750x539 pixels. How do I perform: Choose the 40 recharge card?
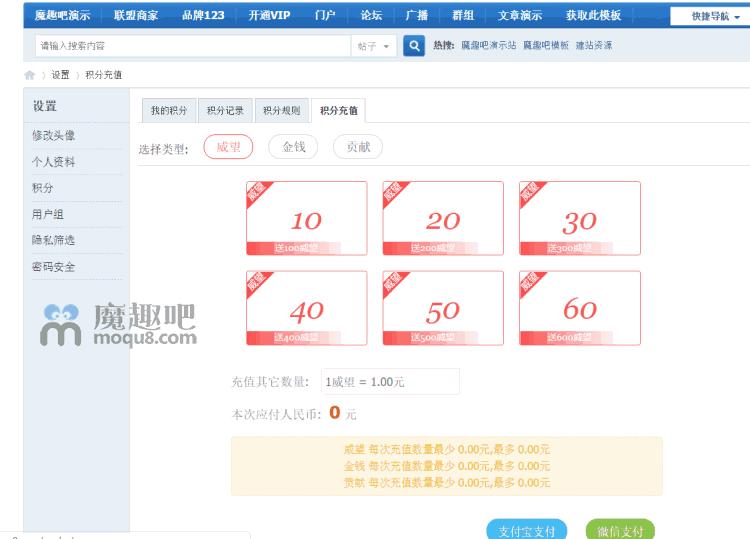tap(307, 308)
